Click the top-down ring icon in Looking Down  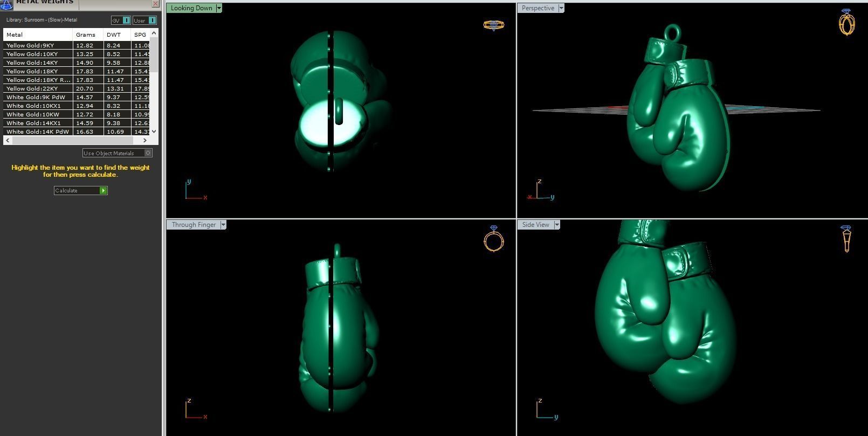[x=494, y=25]
